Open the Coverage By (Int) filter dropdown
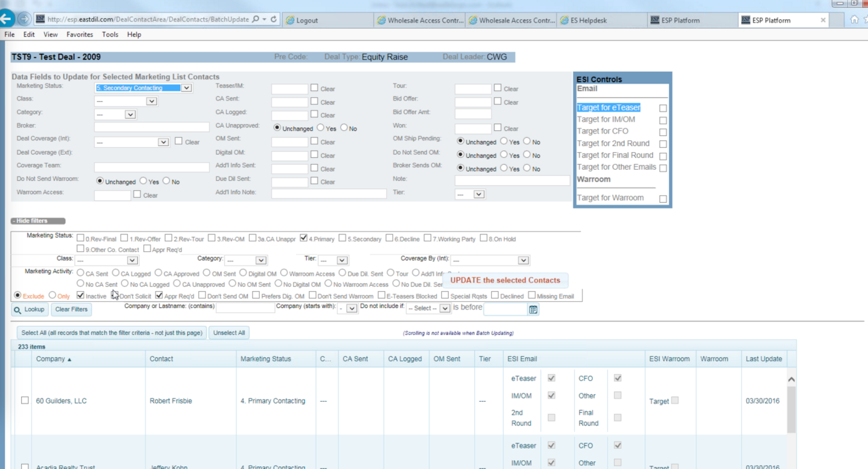Viewport: 868px width, 469px height. pos(523,260)
